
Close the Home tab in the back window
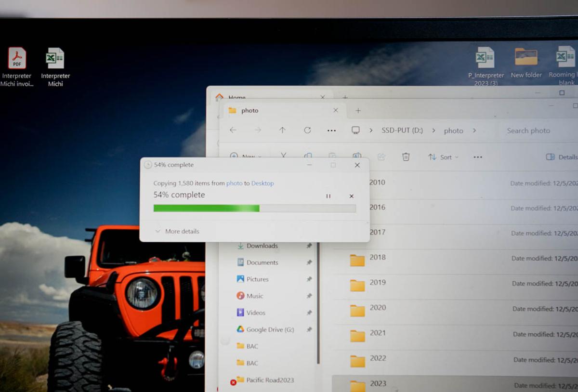[x=323, y=97]
